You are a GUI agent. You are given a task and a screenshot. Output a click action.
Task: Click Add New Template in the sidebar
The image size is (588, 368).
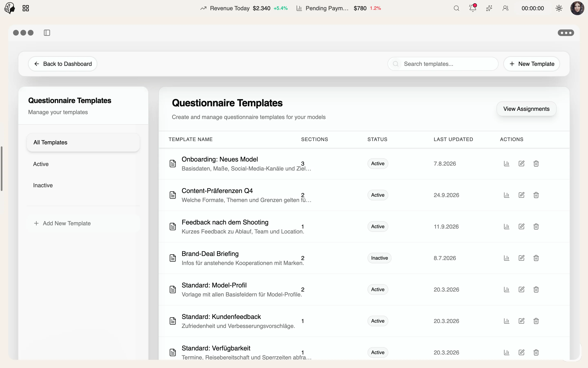click(x=83, y=223)
